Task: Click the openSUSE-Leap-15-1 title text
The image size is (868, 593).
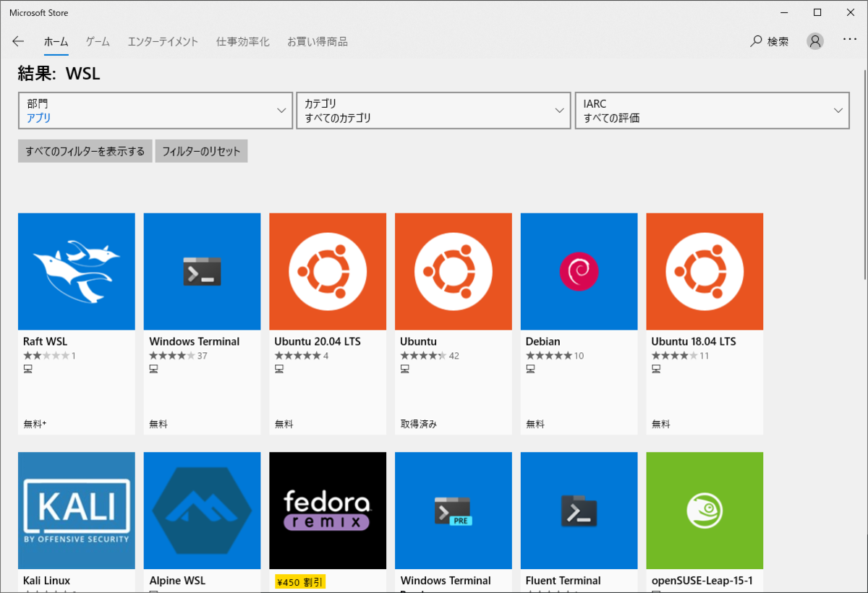Action: [x=702, y=581]
